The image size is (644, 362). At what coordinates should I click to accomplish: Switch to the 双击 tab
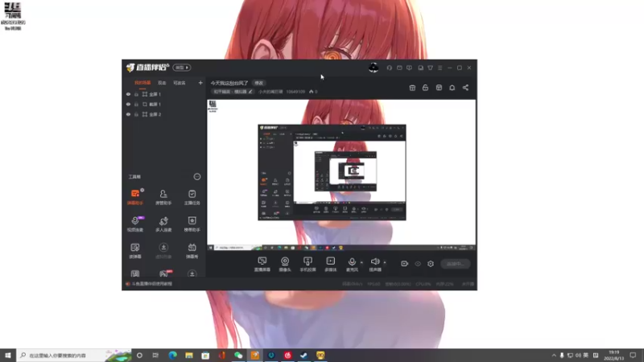pos(162,83)
